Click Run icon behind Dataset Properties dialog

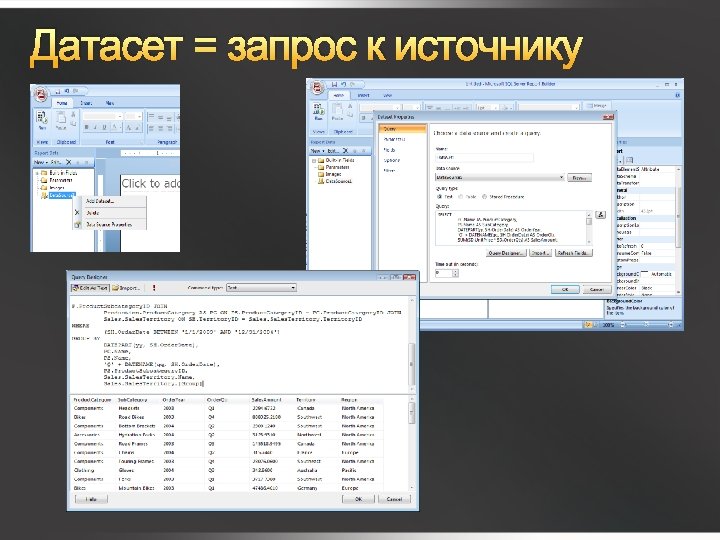point(318,111)
